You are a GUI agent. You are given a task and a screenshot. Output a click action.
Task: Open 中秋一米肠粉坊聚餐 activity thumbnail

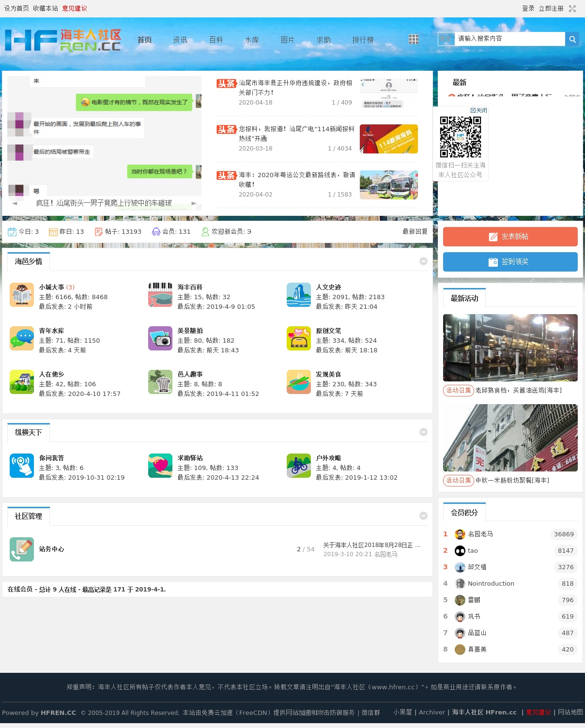pos(510,438)
